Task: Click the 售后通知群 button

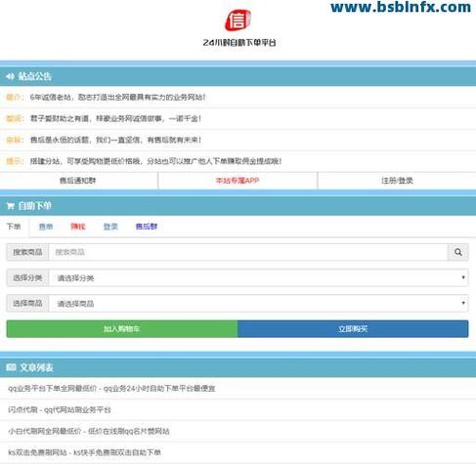Action: tap(78, 181)
